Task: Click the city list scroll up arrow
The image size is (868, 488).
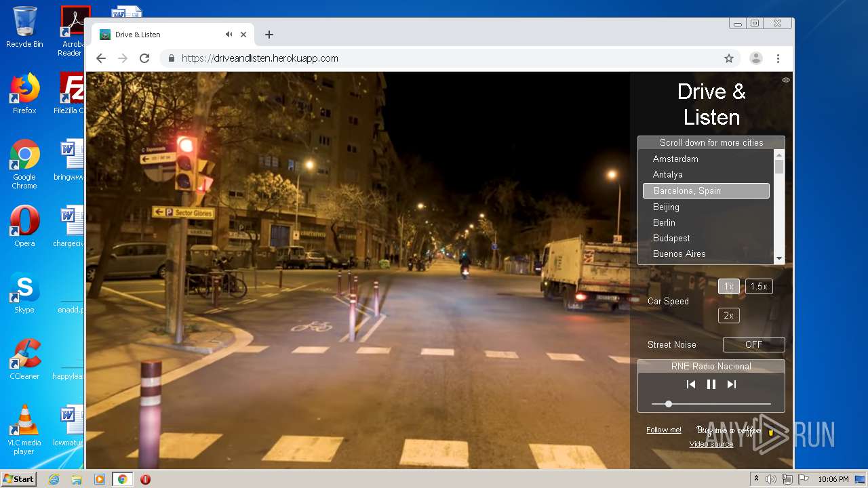Action: pos(779,155)
